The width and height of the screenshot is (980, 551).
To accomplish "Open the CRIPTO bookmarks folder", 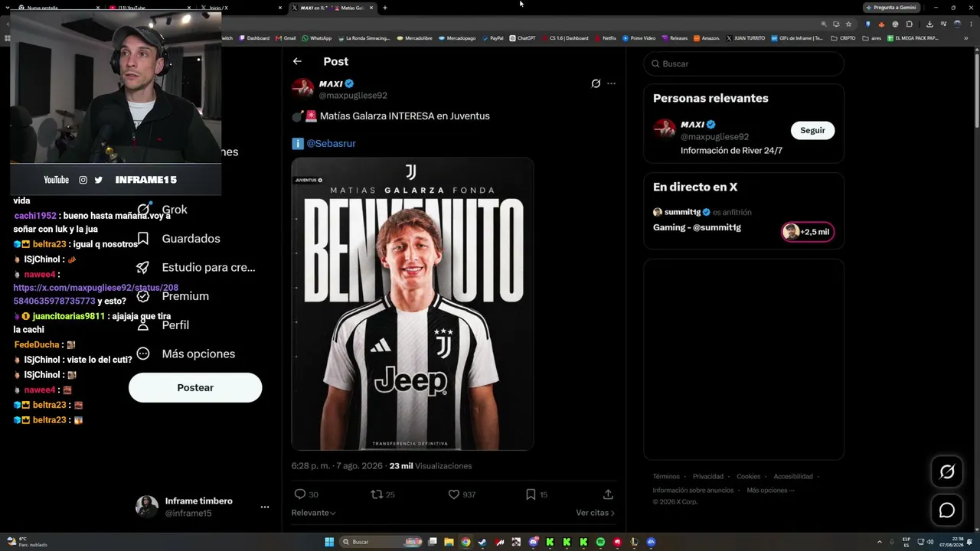I will pyautogui.click(x=844, y=38).
